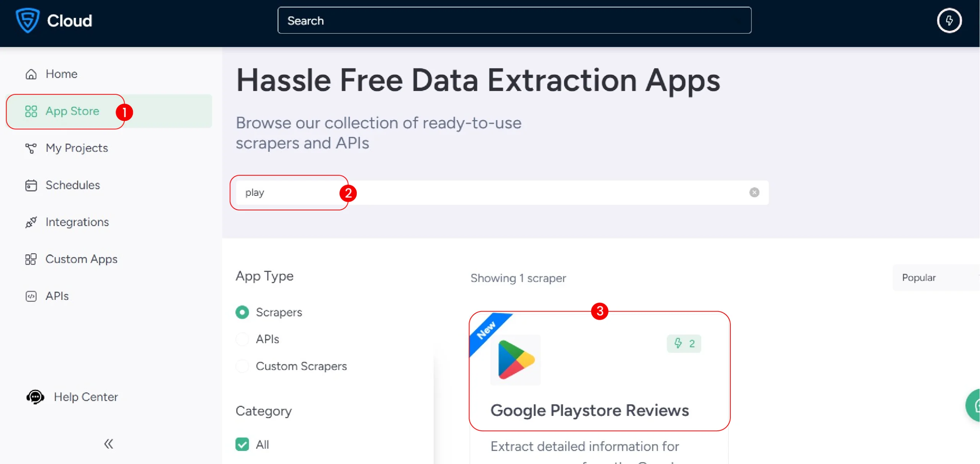Click the Schedules calendar icon
Image resolution: width=980 pixels, height=464 pixels.
tap(31, 185)
